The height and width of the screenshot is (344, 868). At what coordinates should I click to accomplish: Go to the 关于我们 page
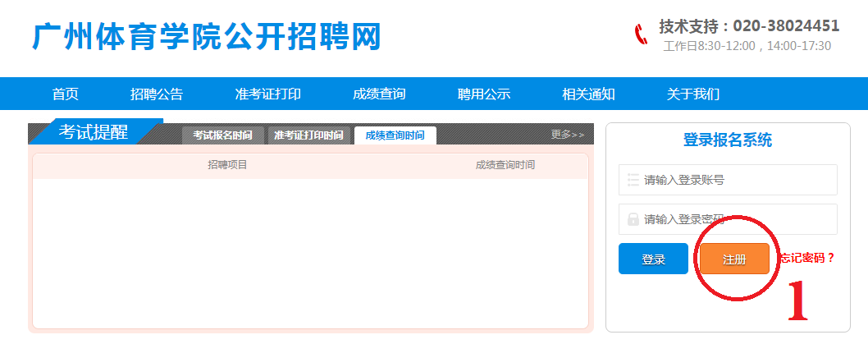(x=693, y=94)
